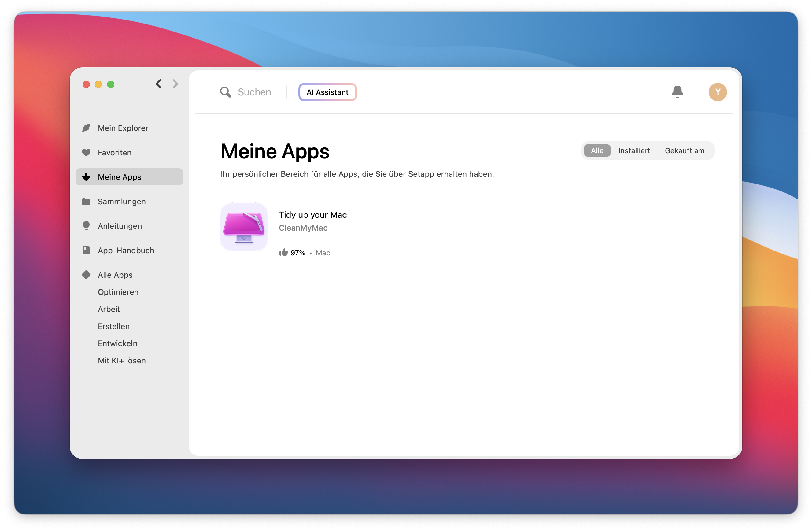Screen dimensions: 812x531
Task: Click the Anleitungen lightbulb icon
Action: [86, 226]
